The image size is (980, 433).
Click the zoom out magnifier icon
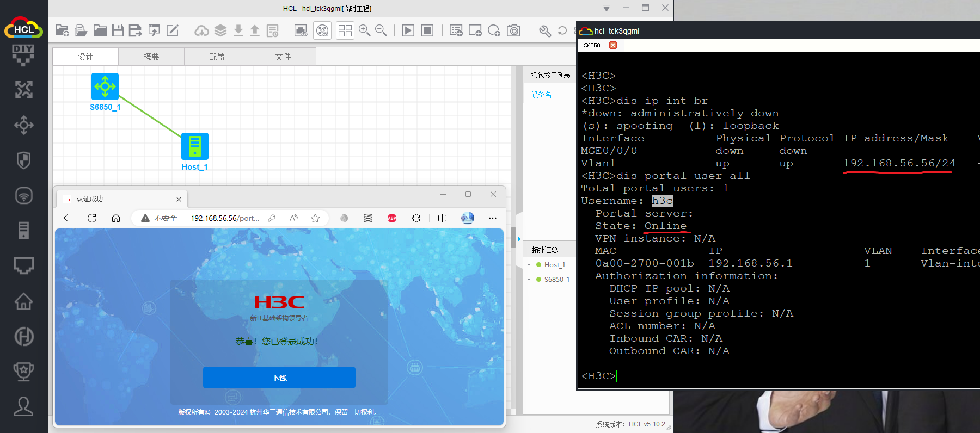(381, 30)
